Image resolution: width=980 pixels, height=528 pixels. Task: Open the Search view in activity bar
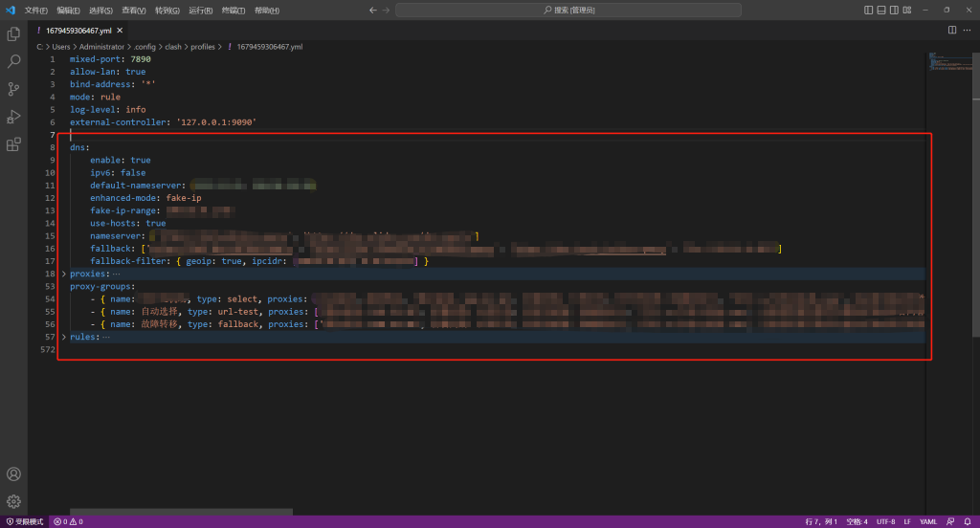pos(13,61)
